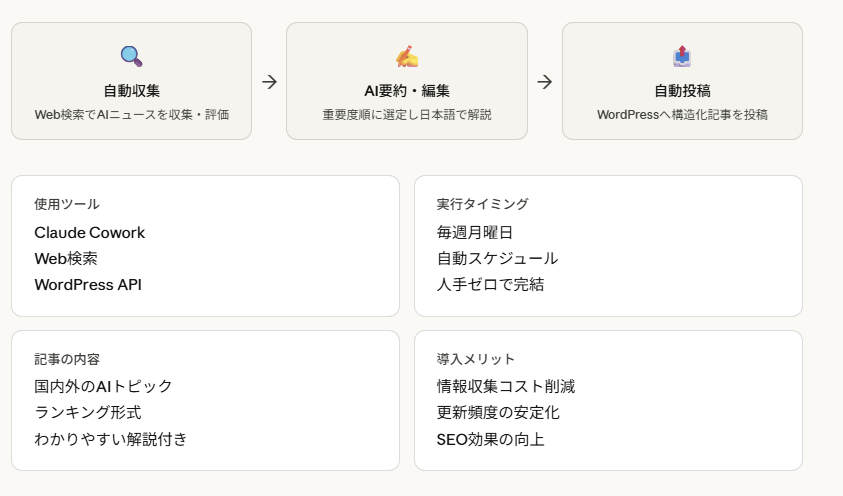The height and width of the screenshot is (496, 843).
Task: Click the 実行タイミング card heading
Action: [x=482, y=204]
